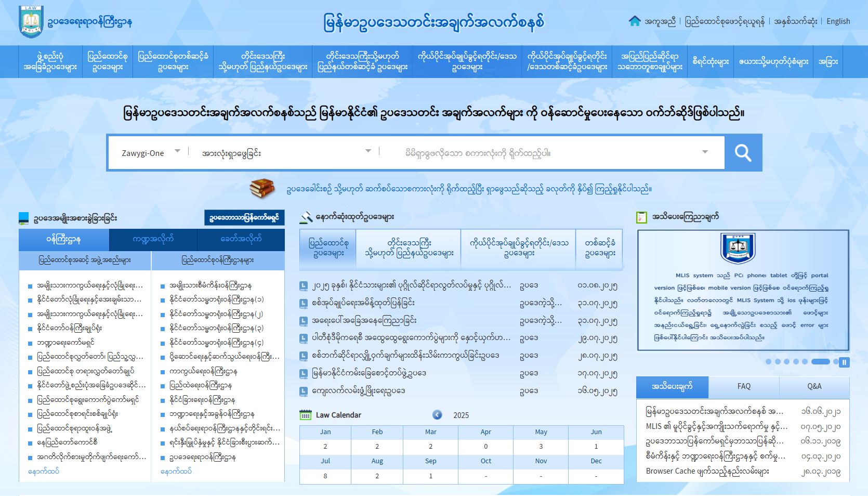
Task: Select the first slideshow indicator dot
Action: click(768, 362)
